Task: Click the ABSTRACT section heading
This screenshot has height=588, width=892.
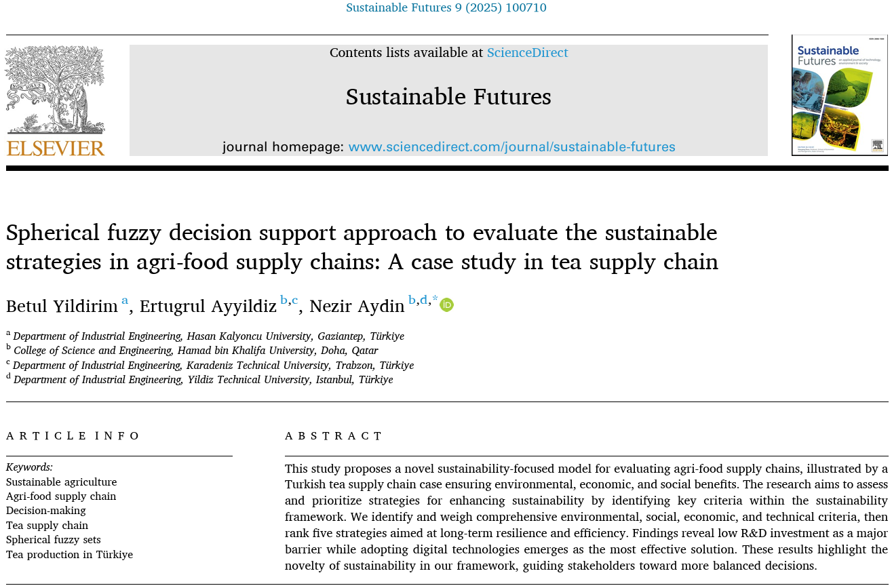Action: (334, 436)
